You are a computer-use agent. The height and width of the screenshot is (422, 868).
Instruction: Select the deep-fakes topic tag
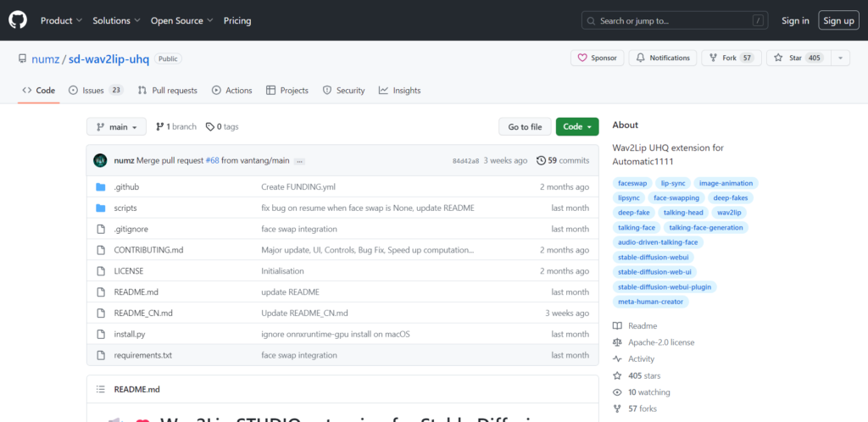coord(730,197)
